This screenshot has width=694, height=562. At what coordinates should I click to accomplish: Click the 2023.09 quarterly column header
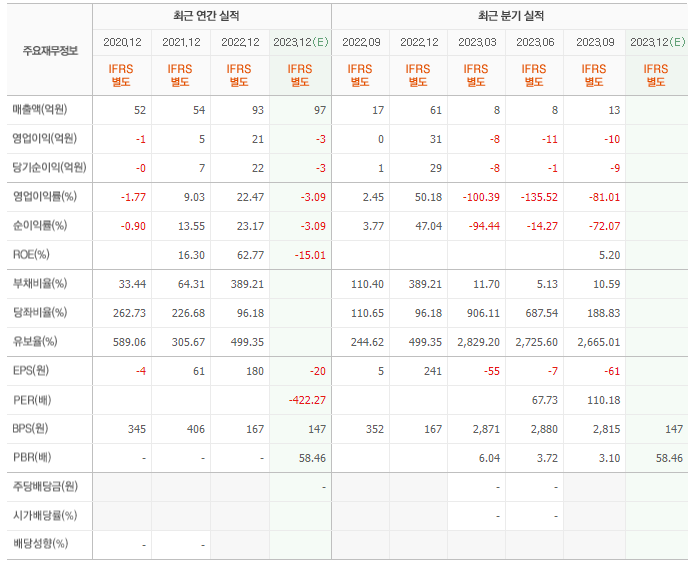pos(595,42)
